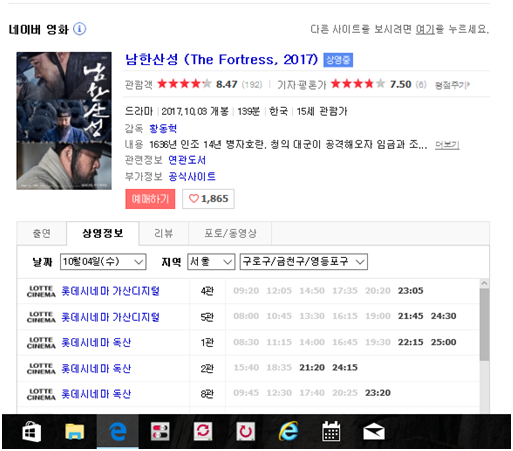This screenshot has height=451, width=513.
Task: Select the 21:20 showtime
Action: tap(312, 368)
